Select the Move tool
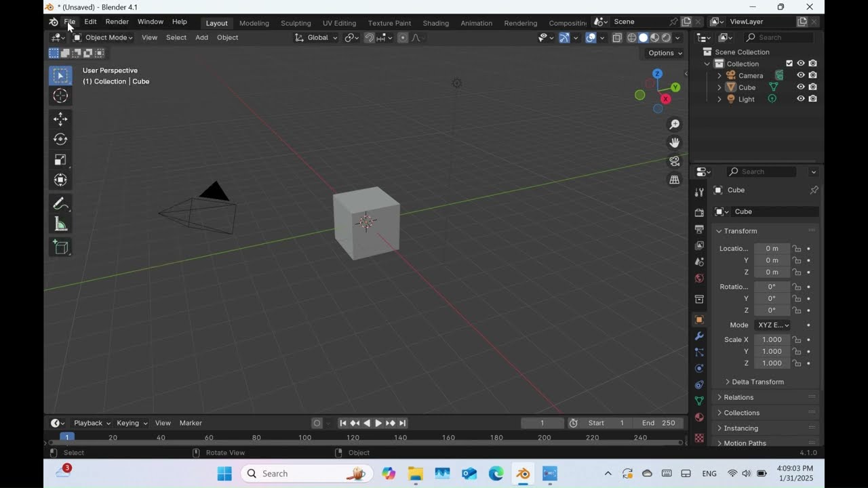The height and width of the screenshot is (488, 868). (x=60, y=119)
